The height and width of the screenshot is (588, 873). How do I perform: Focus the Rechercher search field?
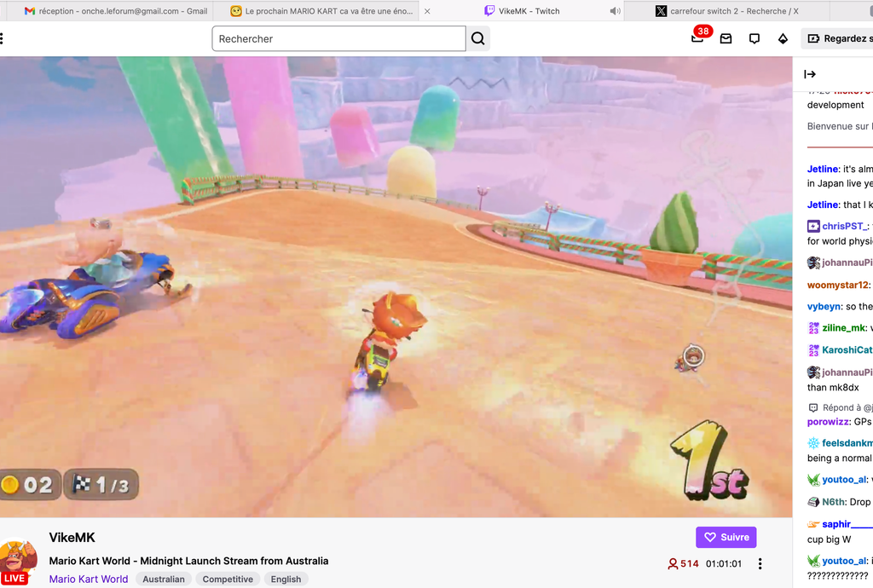[x=338, y=39]
